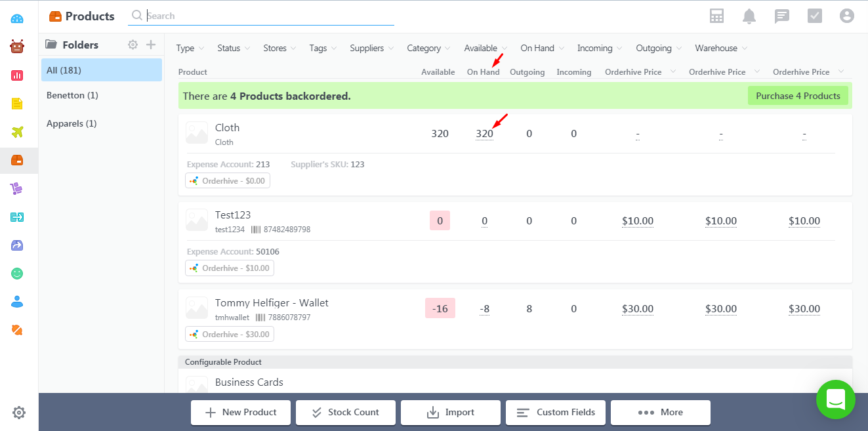The image size is (868, 431).
Task: Click Test123 On Hand value 0
Action: (485, 222)
